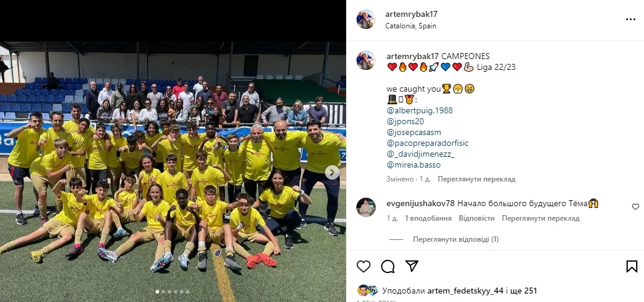This screenshot has width=644, height=302.
Task: Open the Catalonia, Spain location
Action: point(411,26)
